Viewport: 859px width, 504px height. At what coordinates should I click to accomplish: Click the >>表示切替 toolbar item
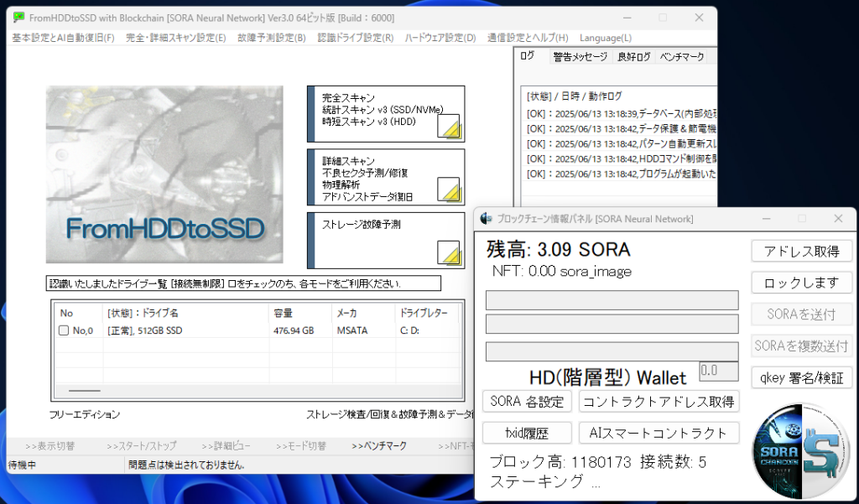(49, 446)
